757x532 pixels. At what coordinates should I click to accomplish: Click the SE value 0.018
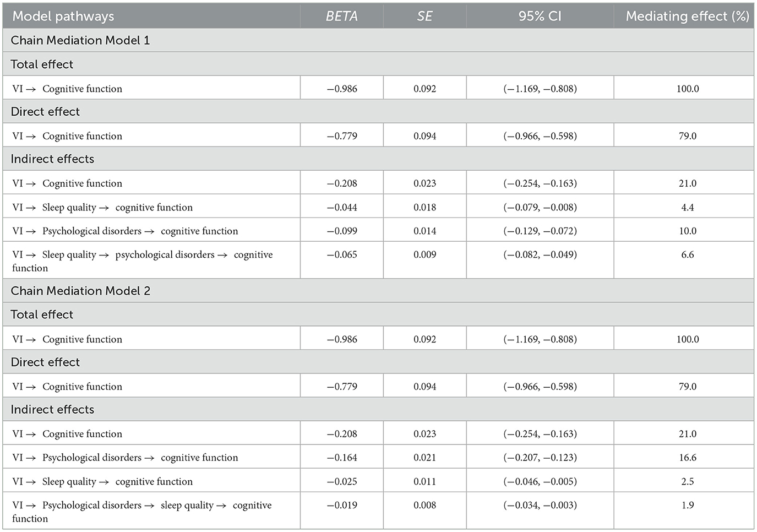[424, 208]
